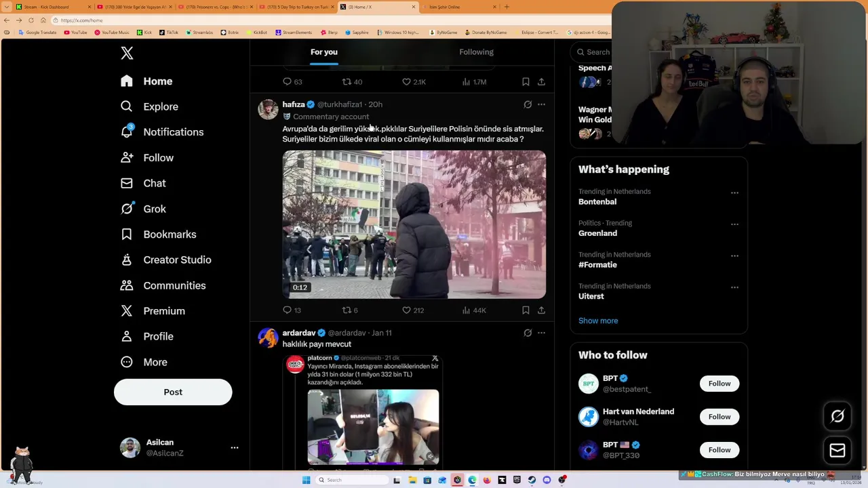
Task: Open options for Bontenbal trend
Action: point(734,193)
